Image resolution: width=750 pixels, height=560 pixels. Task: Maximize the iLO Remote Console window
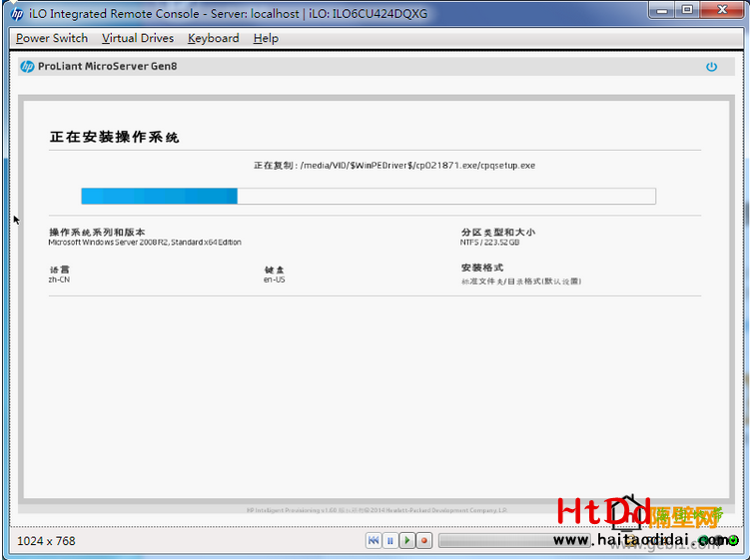coord(687,10)
